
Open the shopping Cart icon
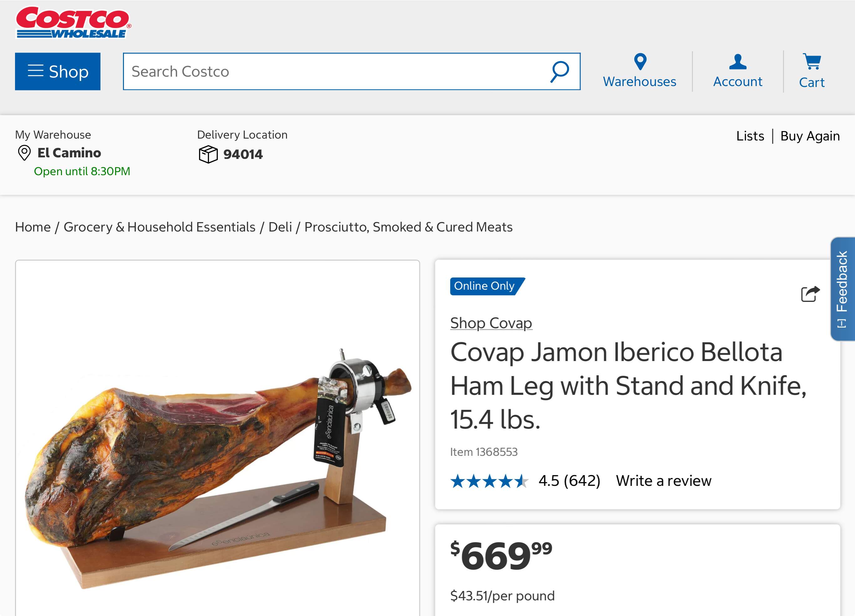811,62
